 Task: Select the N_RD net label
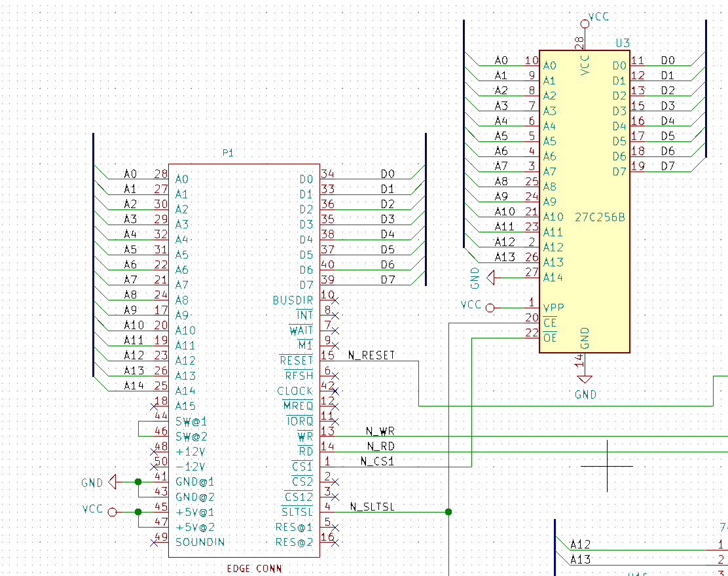coord(380,446)
